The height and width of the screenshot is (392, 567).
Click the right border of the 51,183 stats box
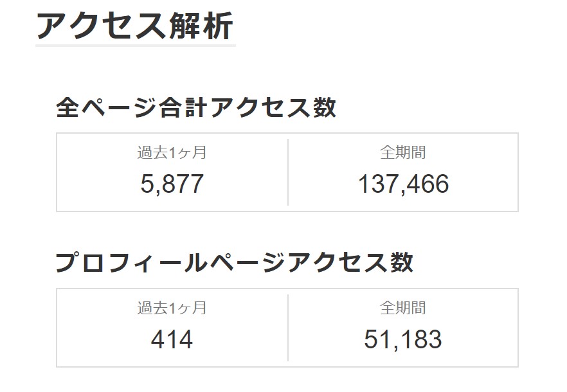pyautogui.click(x=518, y=328)
